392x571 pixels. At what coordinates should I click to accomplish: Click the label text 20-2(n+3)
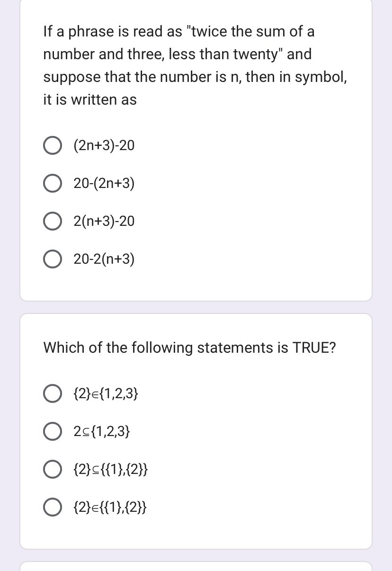(x=104, y=259)
